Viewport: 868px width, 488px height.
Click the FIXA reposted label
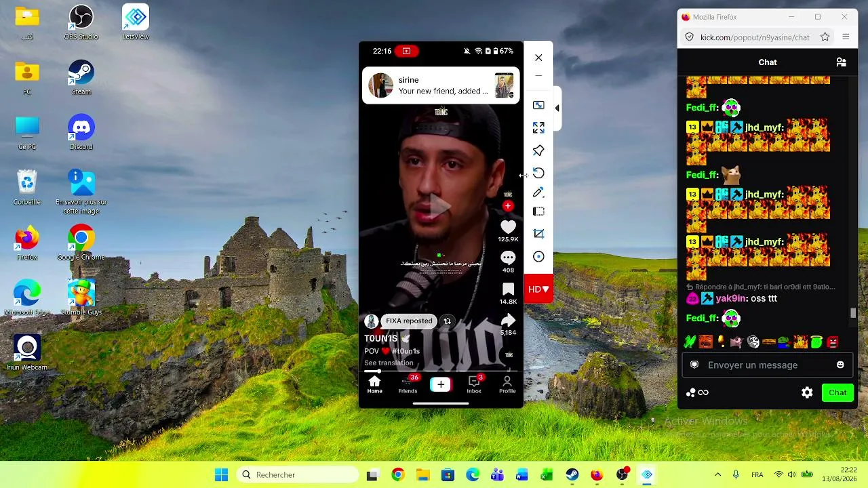click(409, 321)
